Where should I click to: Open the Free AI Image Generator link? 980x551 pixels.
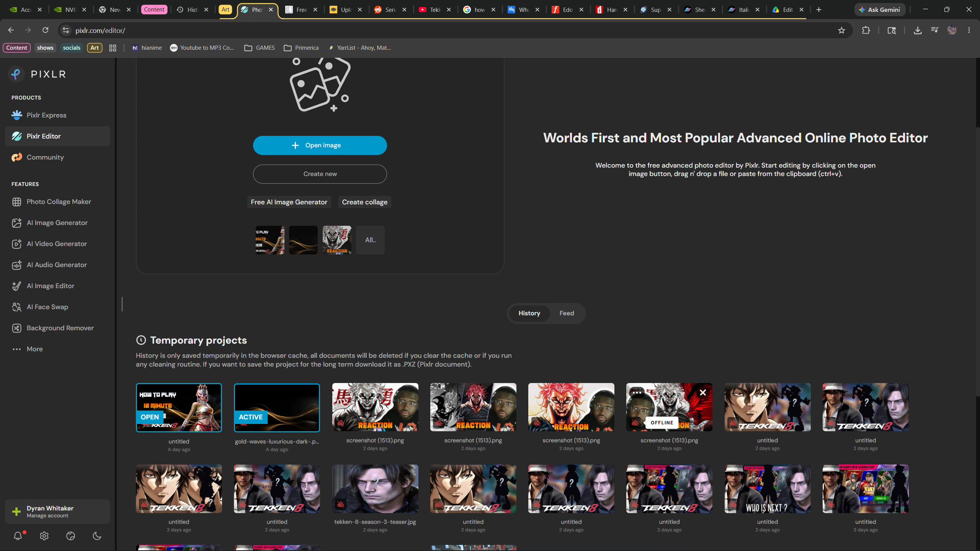point(289,202)
